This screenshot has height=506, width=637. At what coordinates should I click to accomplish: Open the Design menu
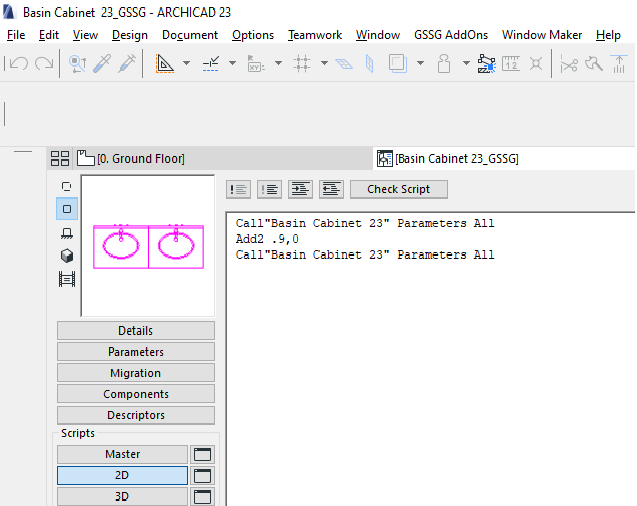[130, 35]
